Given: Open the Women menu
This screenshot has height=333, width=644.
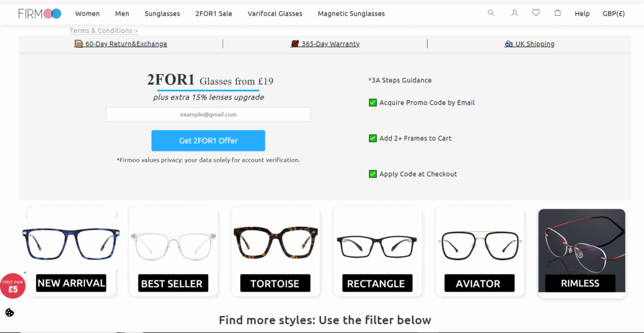Looking at the screenshot, I should (87, 14).
